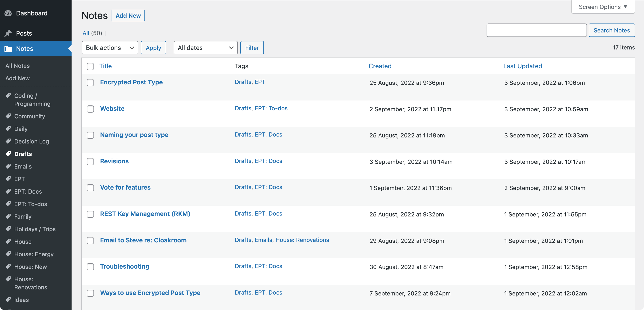Click into the search notes text field
This screenshot has width=644, height=310.
536,30
